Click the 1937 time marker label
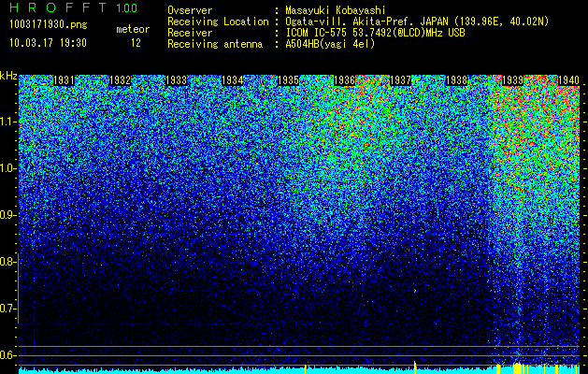588x374 pixels. [400, 80]
